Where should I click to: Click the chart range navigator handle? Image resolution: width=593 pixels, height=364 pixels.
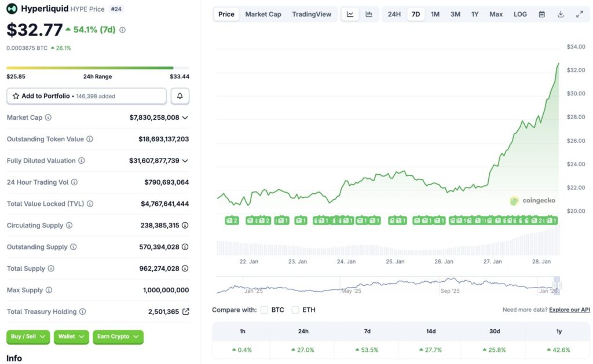coord(557,285)
